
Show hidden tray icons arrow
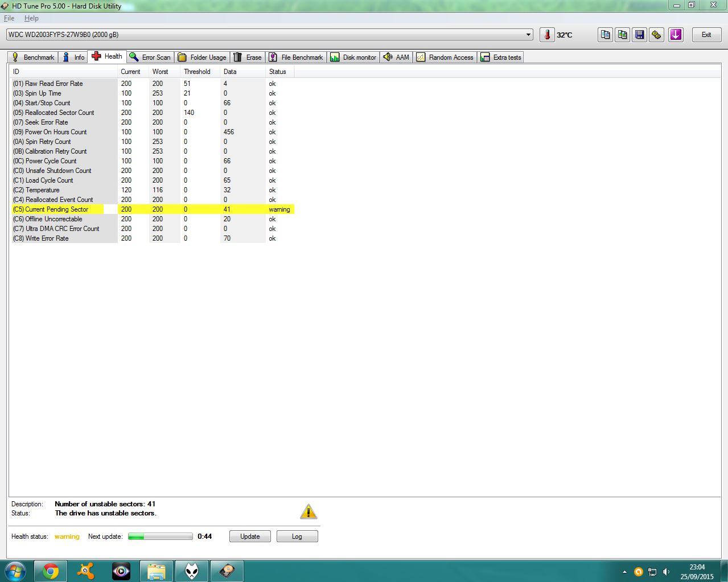(x=624, y=572)
